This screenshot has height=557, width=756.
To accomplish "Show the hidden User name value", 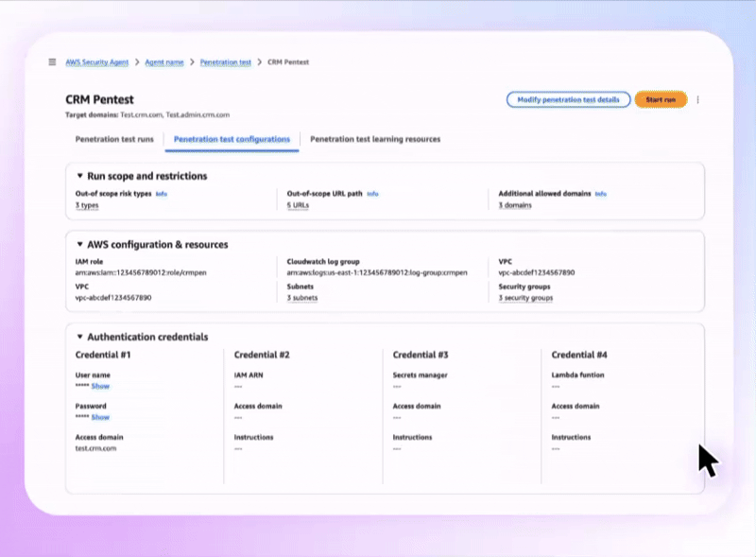I will click(100, 387).
